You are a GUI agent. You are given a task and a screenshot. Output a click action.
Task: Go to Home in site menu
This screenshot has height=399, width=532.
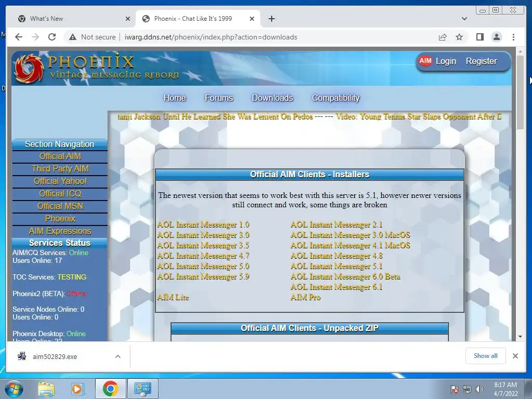175,98
